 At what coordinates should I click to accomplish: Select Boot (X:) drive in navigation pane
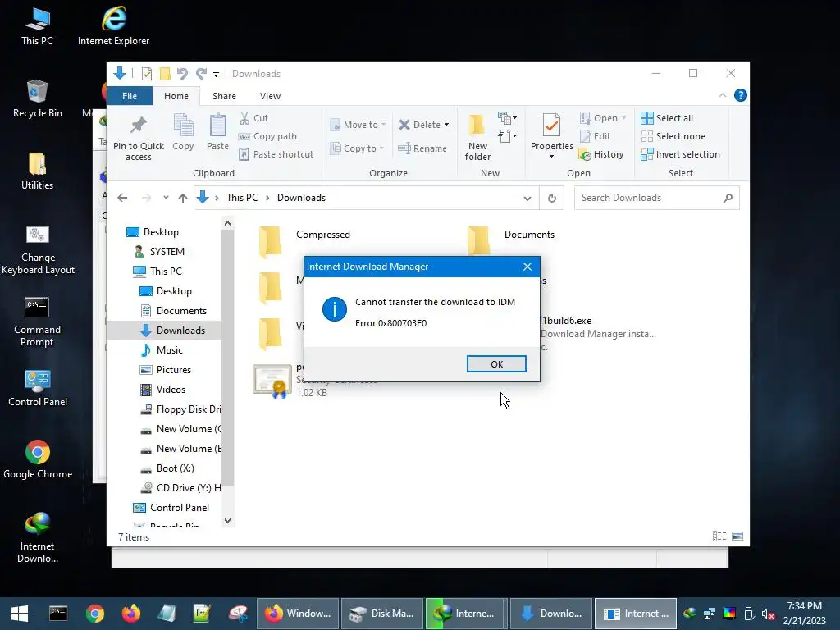[x=176, y=468]
